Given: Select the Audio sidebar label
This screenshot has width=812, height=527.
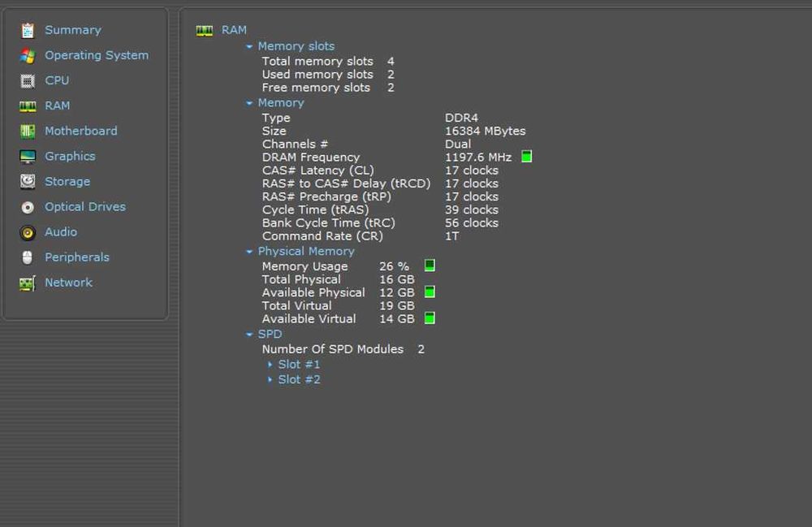Looking at the screenshot, I should [x=61, y=232].
